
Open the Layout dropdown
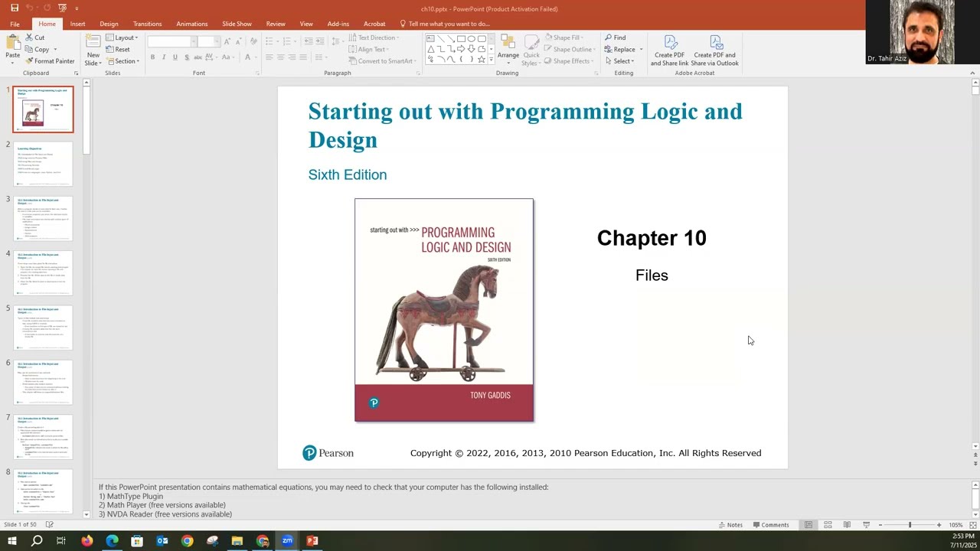pos(122,37)
